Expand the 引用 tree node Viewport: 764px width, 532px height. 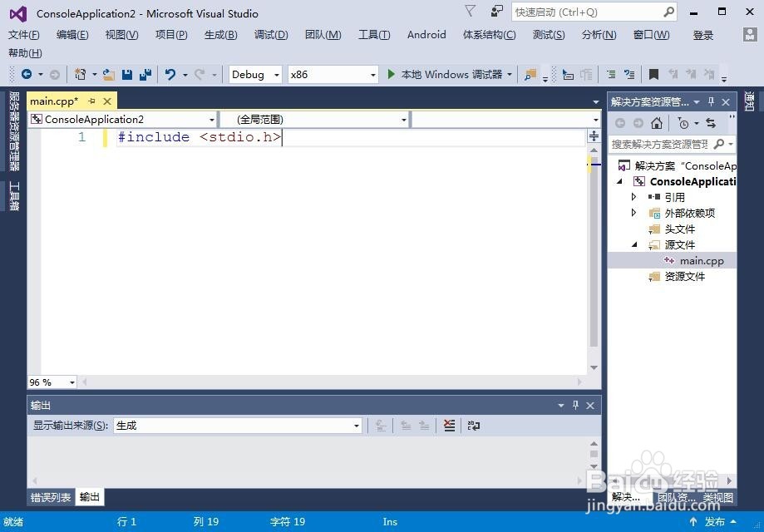tap(633, 197)
